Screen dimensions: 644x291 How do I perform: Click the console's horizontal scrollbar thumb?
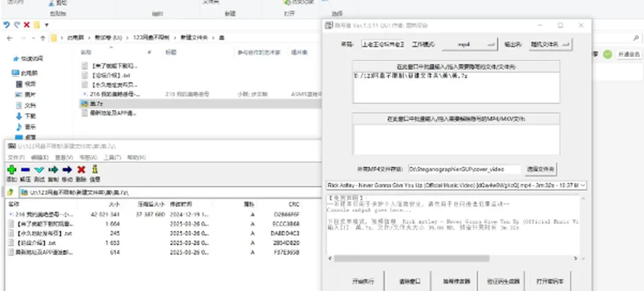pos(411,259)
